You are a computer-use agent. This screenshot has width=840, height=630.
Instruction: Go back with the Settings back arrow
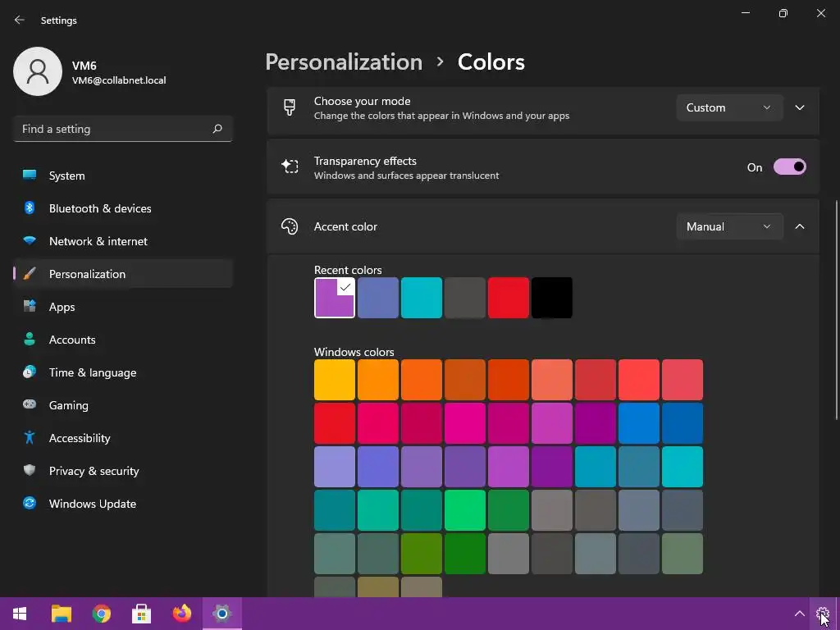(20, 20)
